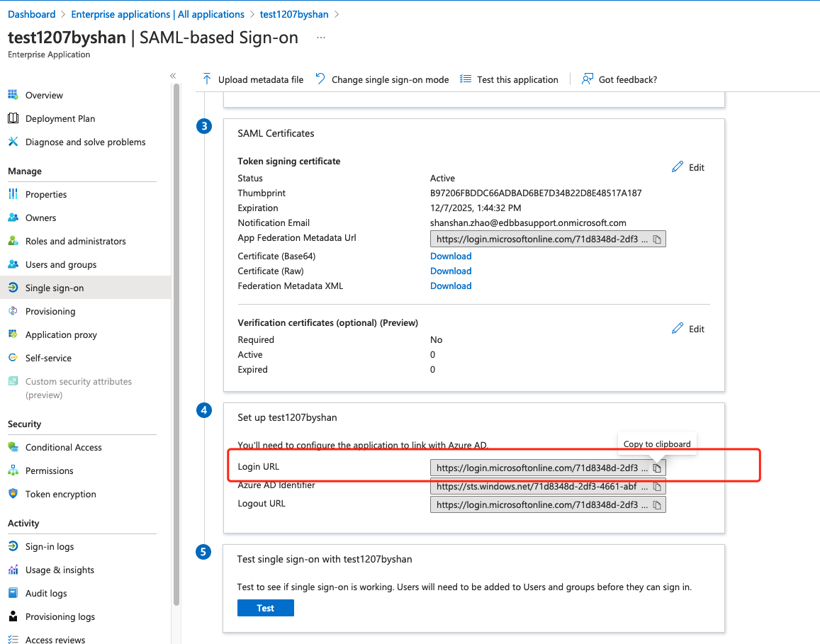This screenshot has height=644, width=820.
Task: Copy the Login URL to clipboard
Action: point(658,468)
